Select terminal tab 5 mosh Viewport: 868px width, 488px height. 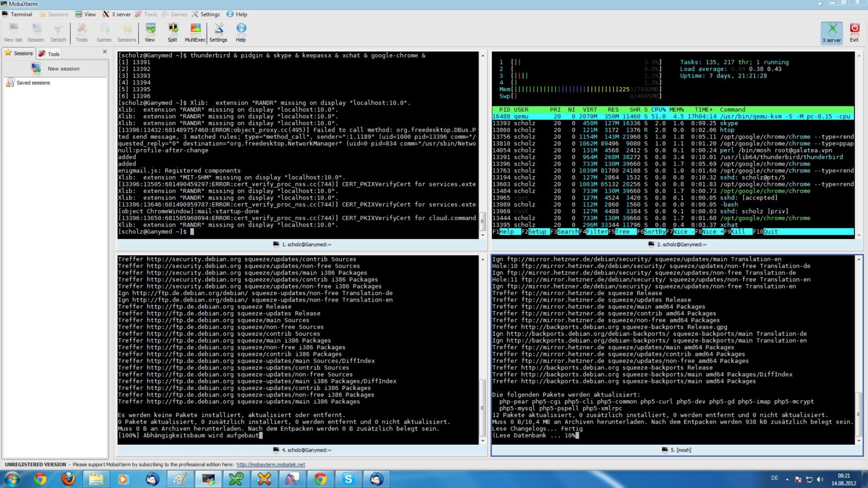[x=676, y=450]
